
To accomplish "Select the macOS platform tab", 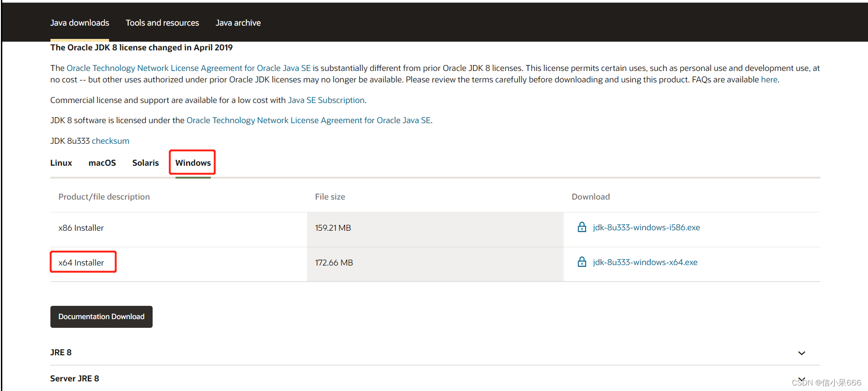I will pos(102,163).
